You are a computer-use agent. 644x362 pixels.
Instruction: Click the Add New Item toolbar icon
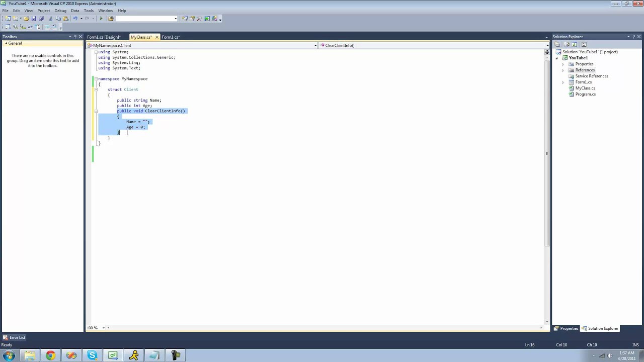pos(15,19)
